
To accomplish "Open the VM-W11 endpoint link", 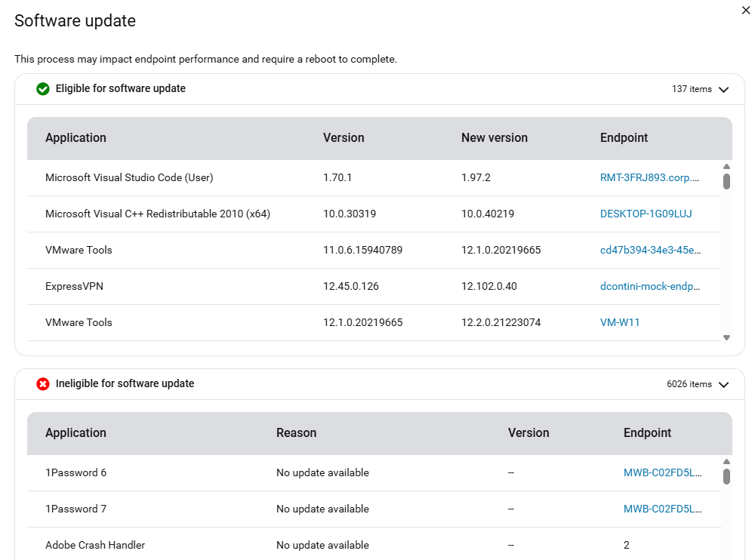I will (620, 322).
